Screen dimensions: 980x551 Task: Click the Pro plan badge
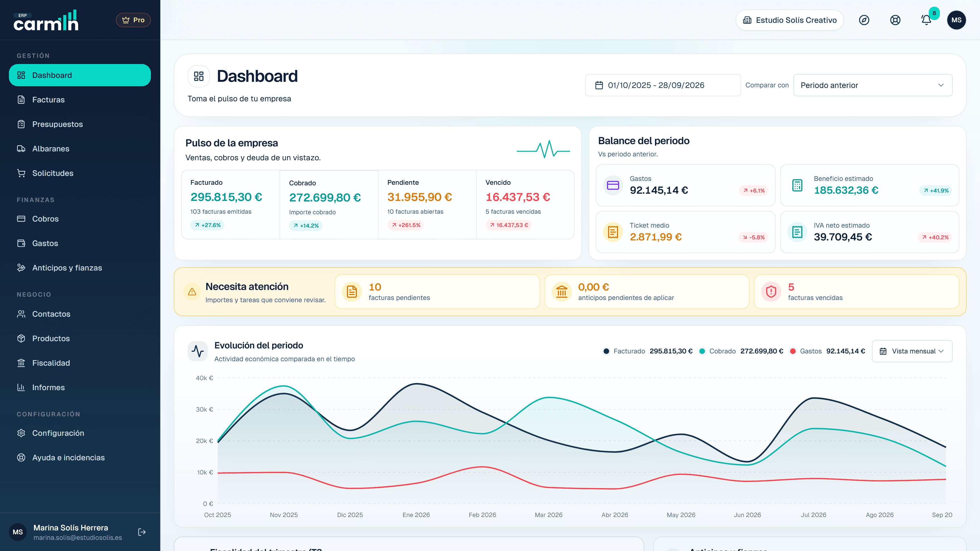coord(133,20)
